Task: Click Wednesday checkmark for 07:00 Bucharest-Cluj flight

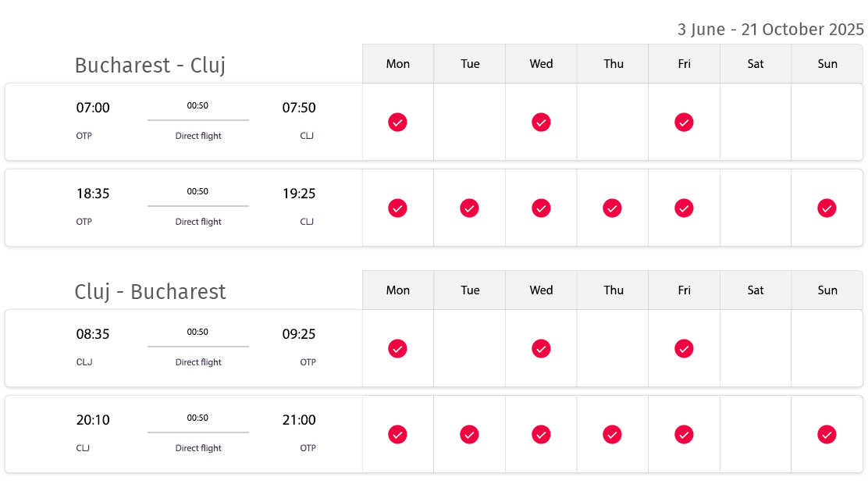Action: point(541,123)
